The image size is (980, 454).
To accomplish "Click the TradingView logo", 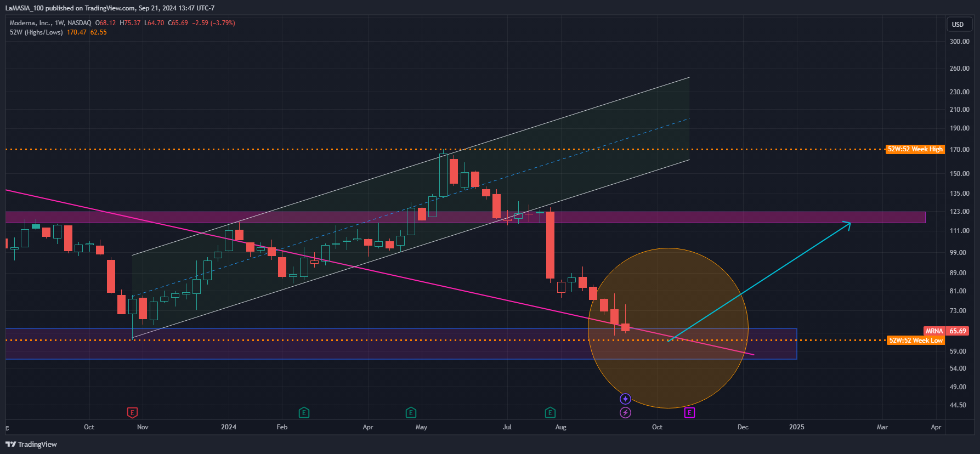I will click(31, 444).
